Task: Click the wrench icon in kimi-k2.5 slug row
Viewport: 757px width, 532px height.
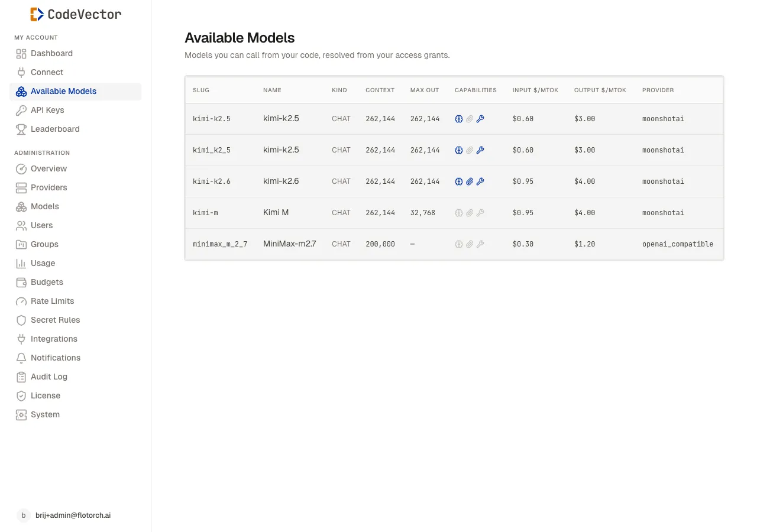Action: click(x=480, y=119)
